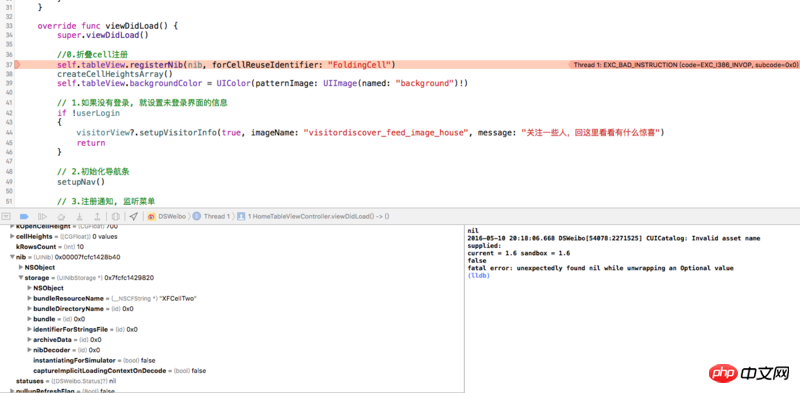Expand NSObject under storage

click(x=29, y=288)
